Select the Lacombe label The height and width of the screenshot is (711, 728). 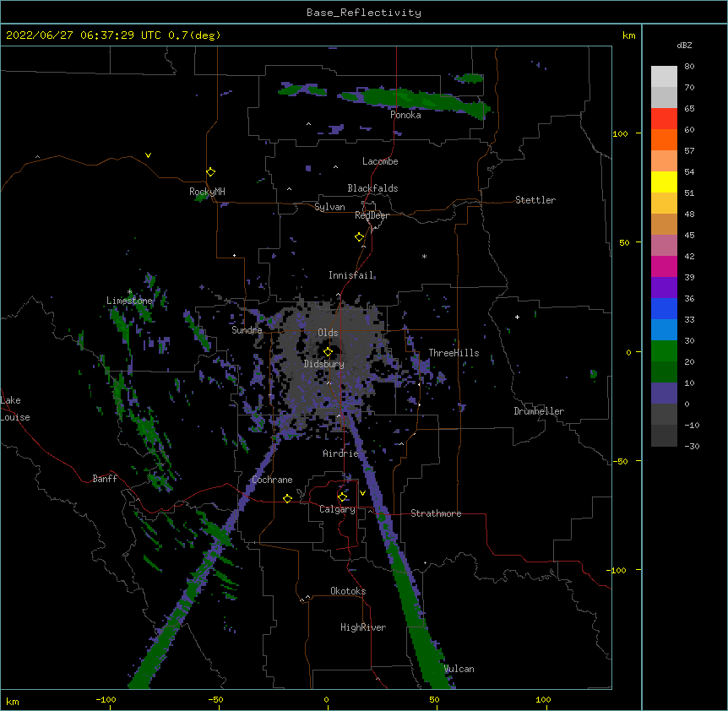[380, 161]
